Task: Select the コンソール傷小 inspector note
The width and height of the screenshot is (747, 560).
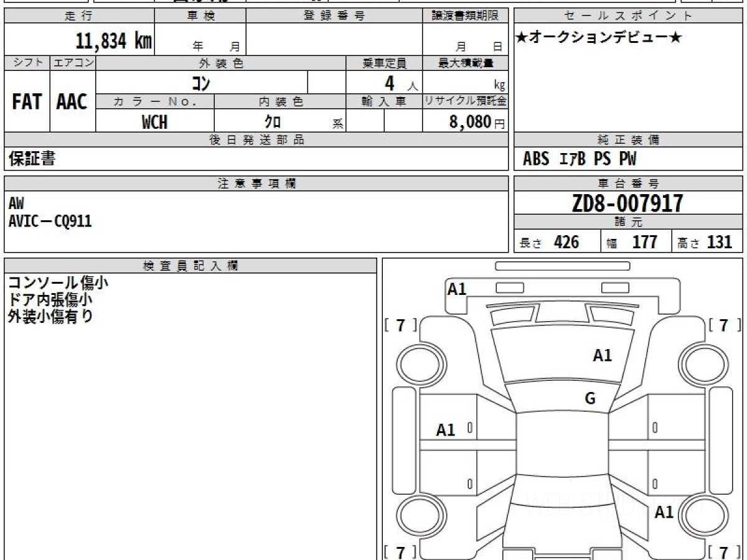Action: 58,283
